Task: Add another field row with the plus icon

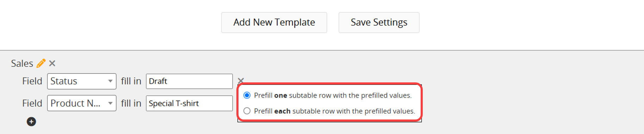Action: (31, 122)
